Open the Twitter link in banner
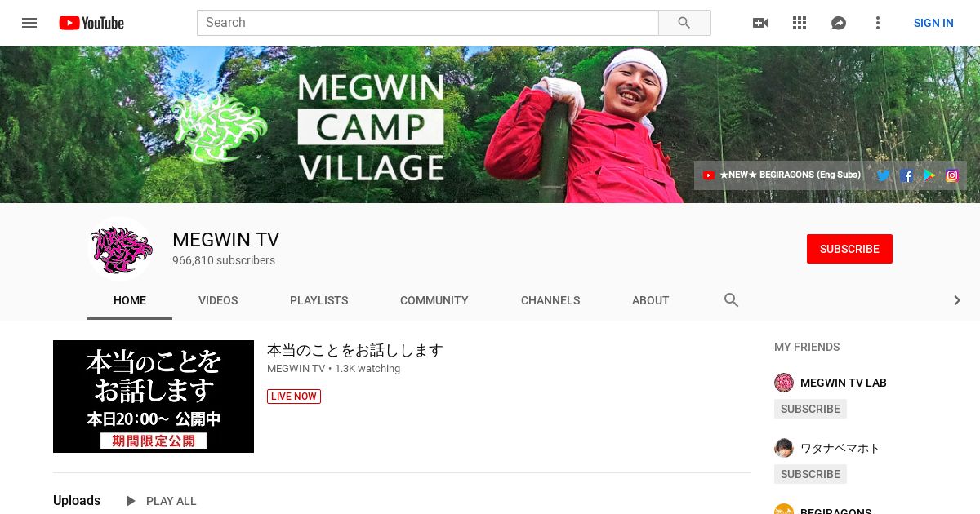Viewport: 980px width, 514px height. pos(884,175)
